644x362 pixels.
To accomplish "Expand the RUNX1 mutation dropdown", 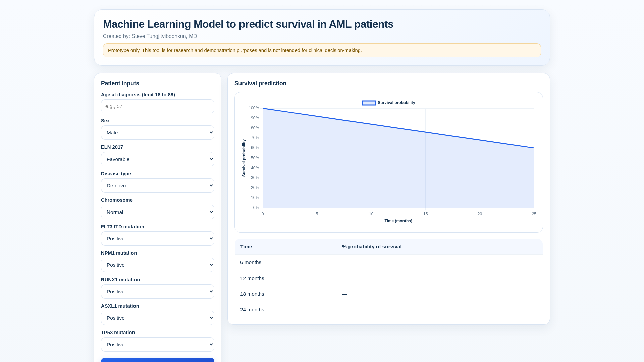I will tap(158, 292).
